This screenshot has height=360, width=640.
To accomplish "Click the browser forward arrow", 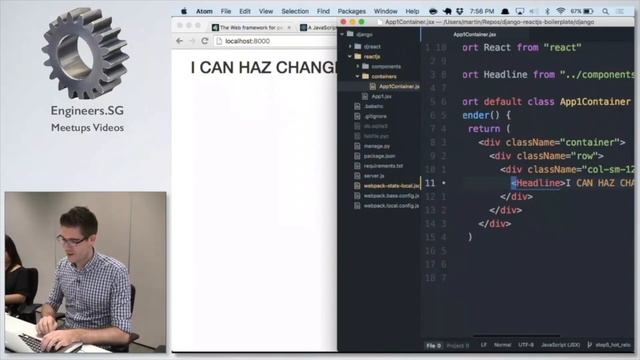I will point(192,41).
